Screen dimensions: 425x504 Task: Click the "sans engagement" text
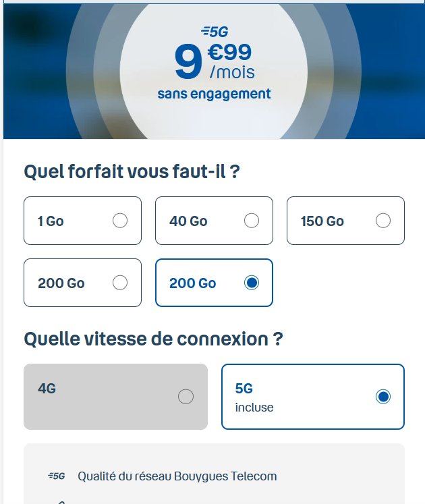[x=214, y=94]
